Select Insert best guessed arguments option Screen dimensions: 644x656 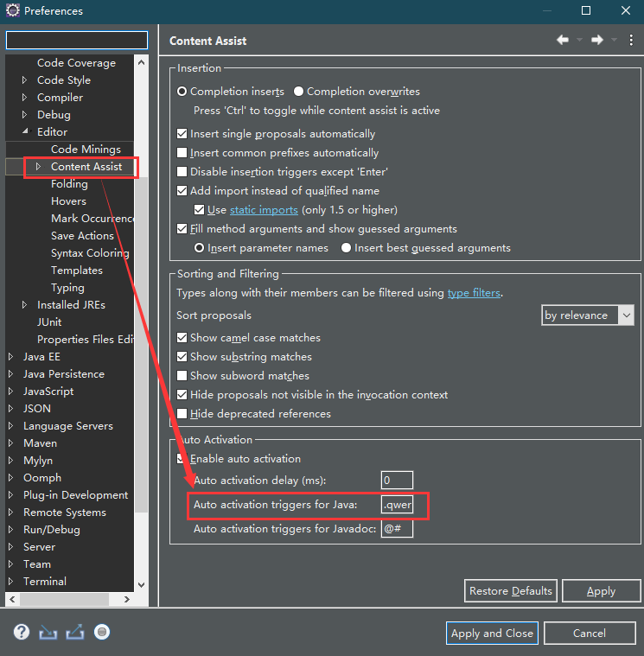346,248
